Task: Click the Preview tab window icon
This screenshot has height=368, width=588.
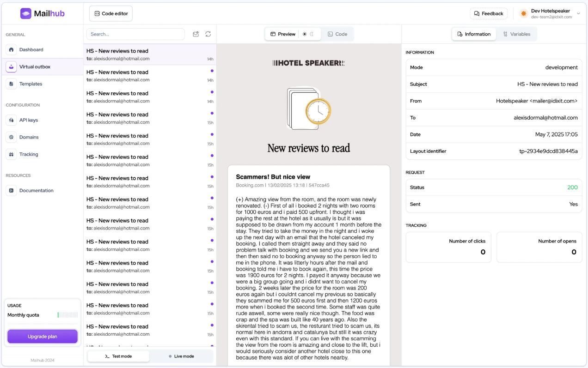Action: pos(273,34)
